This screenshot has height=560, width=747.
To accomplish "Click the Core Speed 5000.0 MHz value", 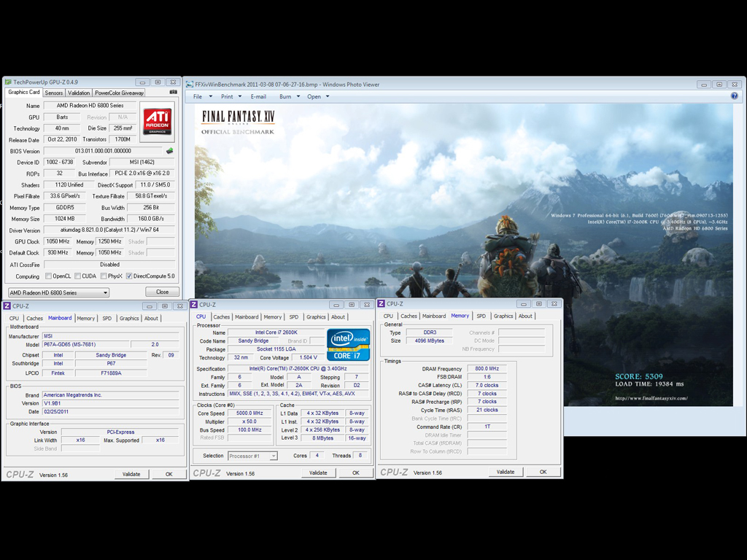I will click(249, 413).
